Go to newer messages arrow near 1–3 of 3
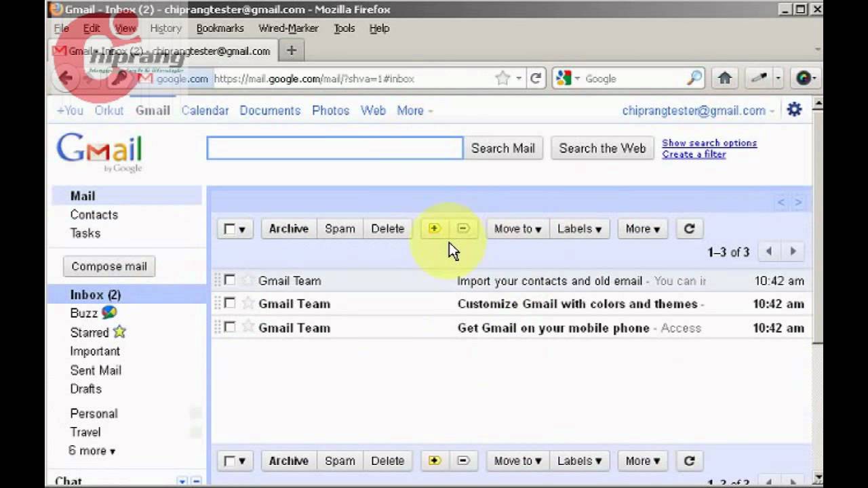This screenshot has height=488, width=868. [x=768, y=251]
